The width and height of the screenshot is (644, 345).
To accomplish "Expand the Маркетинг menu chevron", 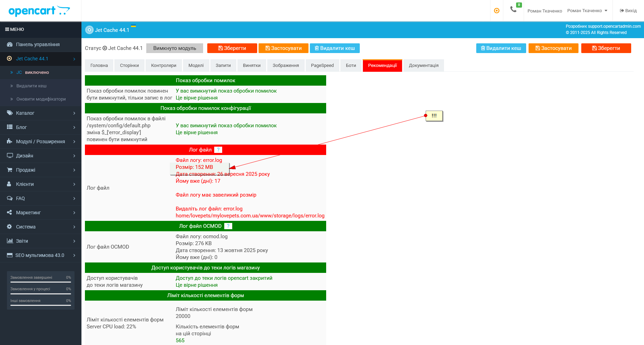I will coord(74,213).
